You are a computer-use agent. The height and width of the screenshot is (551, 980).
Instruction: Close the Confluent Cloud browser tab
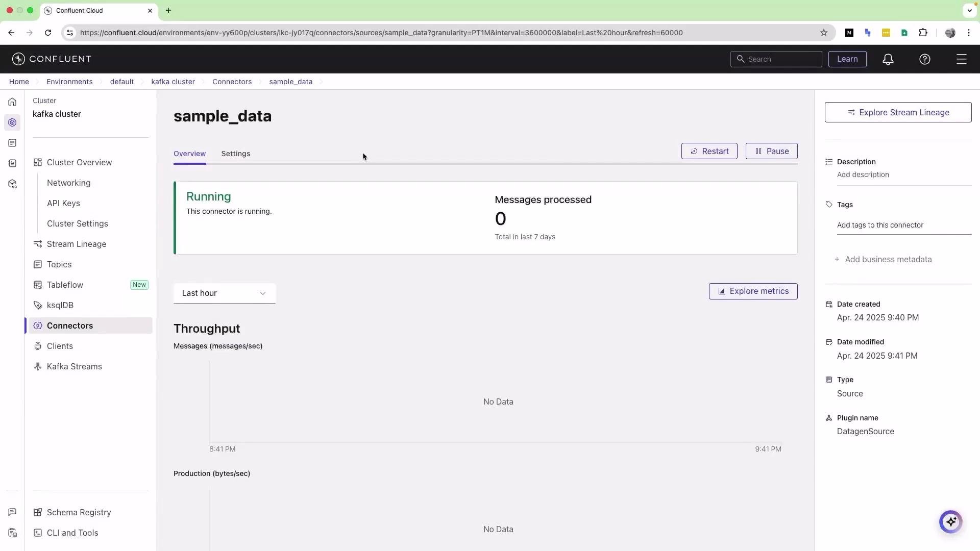point(150,10)
